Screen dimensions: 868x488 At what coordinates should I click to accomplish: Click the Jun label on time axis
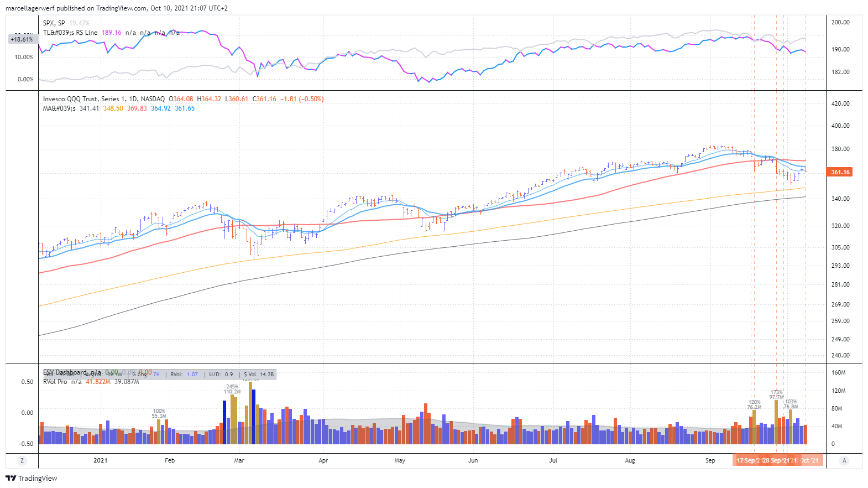click(x=473, y=460)
